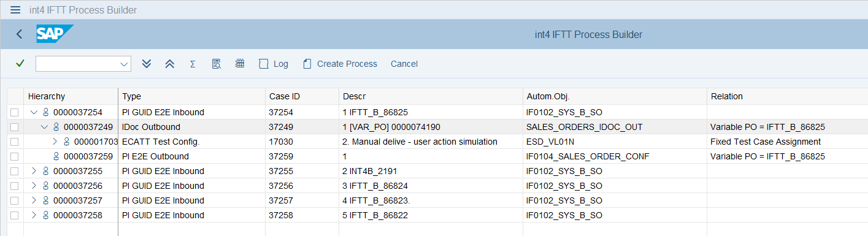Select cell '2. Manual delive - user action simulation'
The height and width of the screenshot is (236, 868).
coord(431,142)
